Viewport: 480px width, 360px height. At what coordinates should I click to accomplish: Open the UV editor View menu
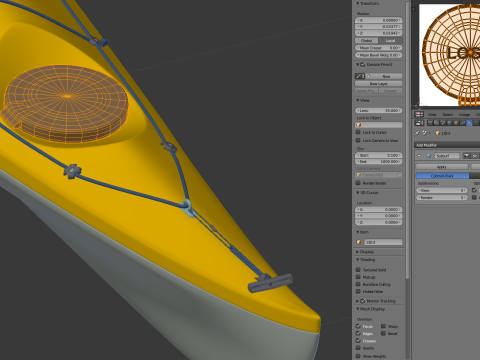[x=432, y=114]
